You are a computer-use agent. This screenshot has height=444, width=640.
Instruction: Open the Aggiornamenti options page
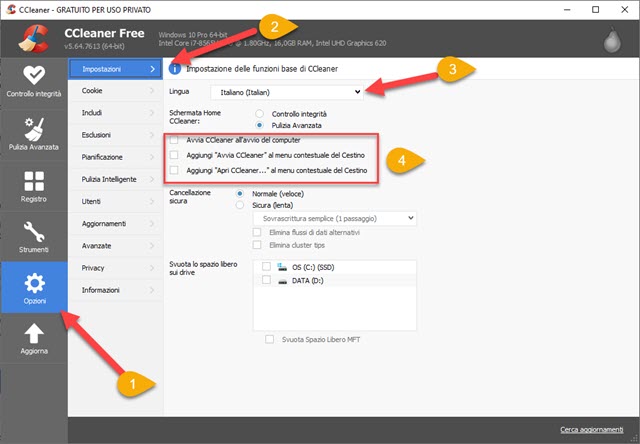click(x=116, y=224)
